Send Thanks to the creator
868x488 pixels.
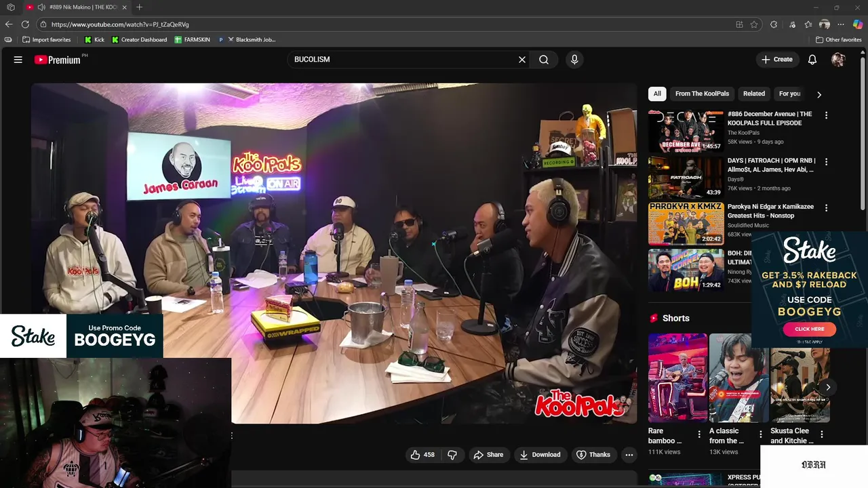pyautogui.click(x=593, y=455)
